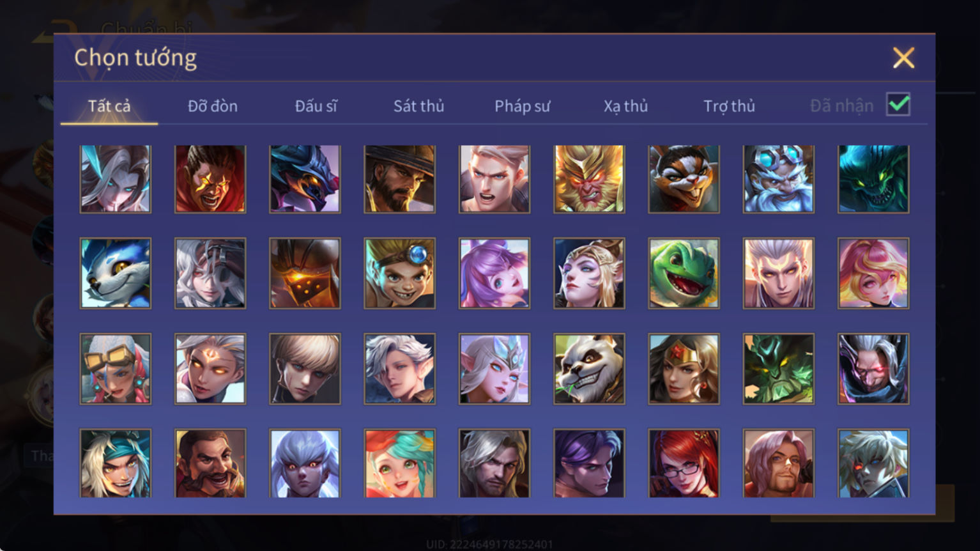Screen dimensions: 980x551
Task: Filter heroes by Pháp sư tab
Action: 522,106
